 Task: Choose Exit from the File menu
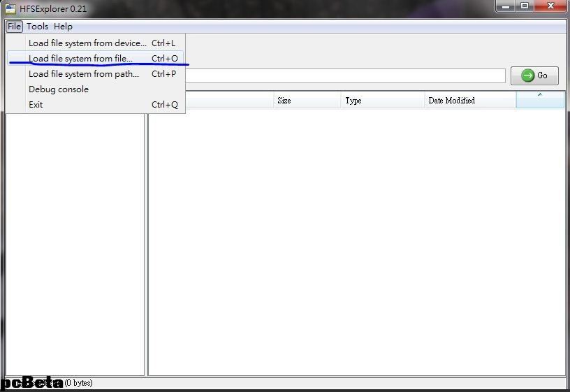36,105
